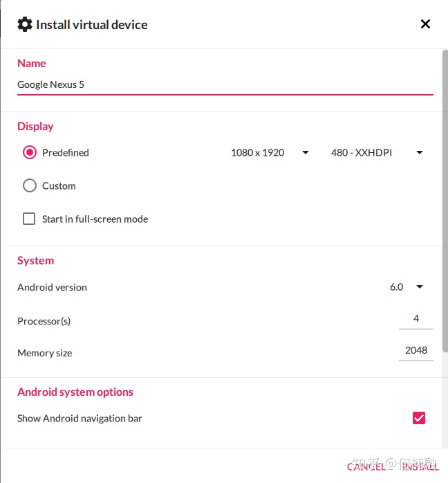Close the Install virtual device dialog
Screen dimensions: 448x483
(x=425, y=24)
